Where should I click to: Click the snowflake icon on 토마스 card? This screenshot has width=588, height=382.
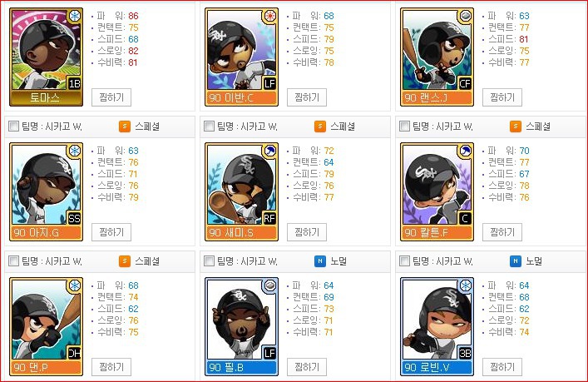coord(75,16)
